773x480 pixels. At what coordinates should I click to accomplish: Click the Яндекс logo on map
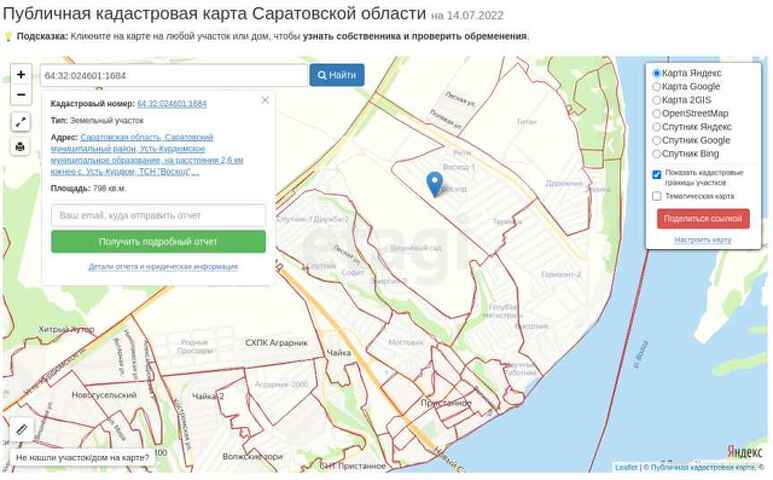pos(744,451)
